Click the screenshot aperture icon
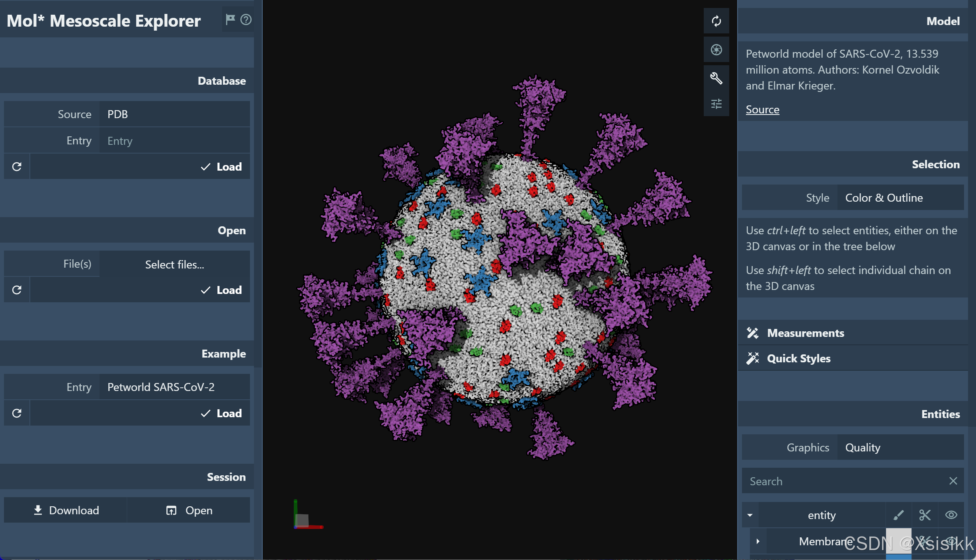976x560 pixels. [716, 50]
